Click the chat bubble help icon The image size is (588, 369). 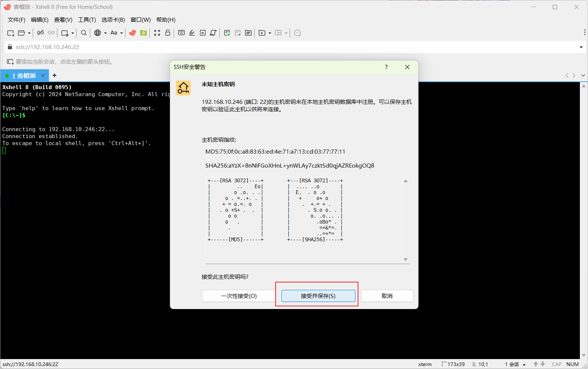pos(298,33)
